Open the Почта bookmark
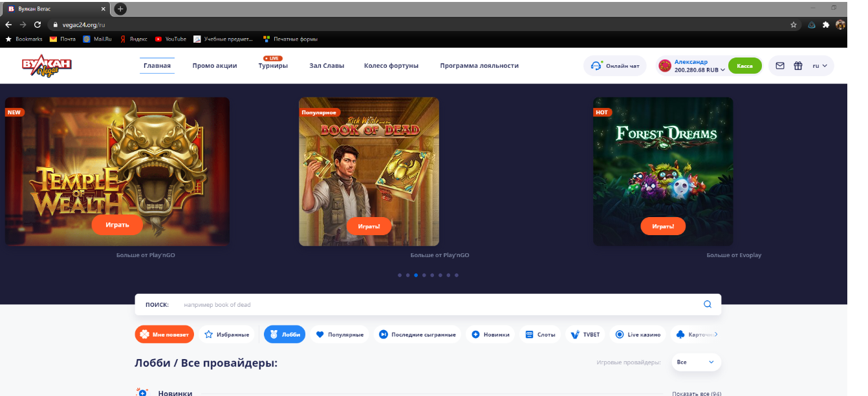 click(x=63, y=39)
